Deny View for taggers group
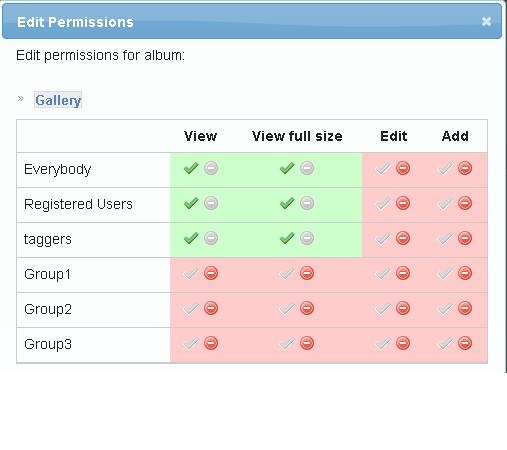Viewport: 507px width, 450px height. pyautogui.click(x=211, y=238)
